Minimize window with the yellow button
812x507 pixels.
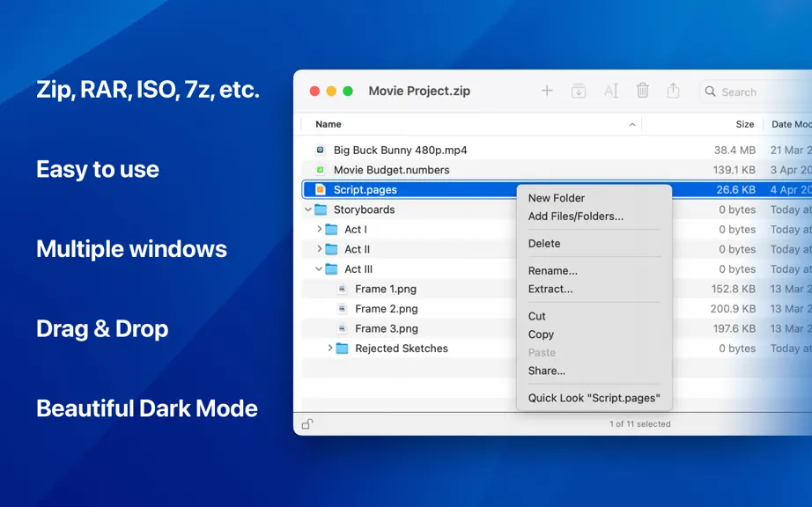[331, 91]
